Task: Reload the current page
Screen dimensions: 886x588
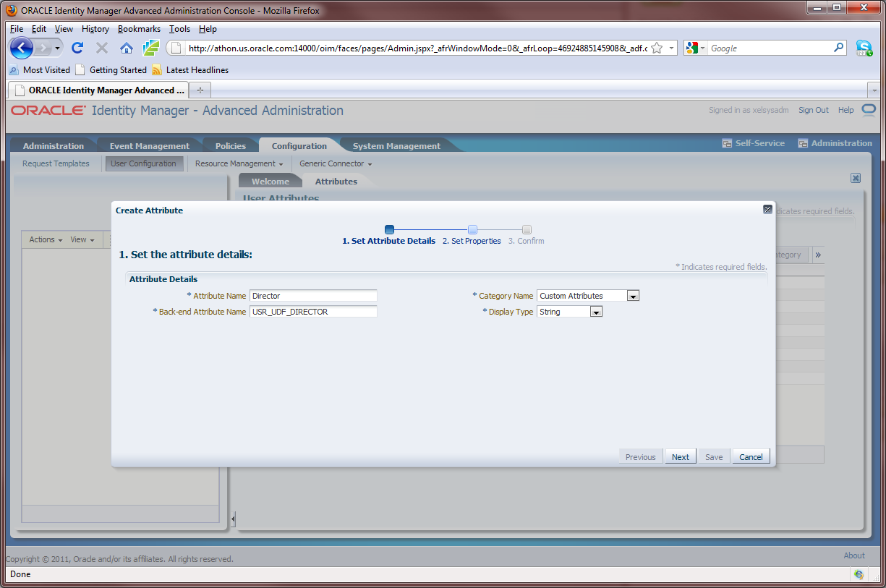Action: pyautogui.click(x=77, y=48)
